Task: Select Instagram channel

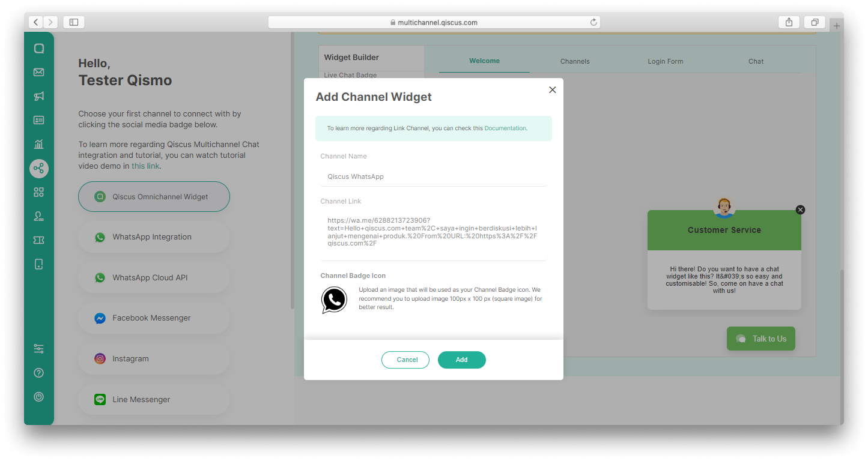Action: coord(154,358)
